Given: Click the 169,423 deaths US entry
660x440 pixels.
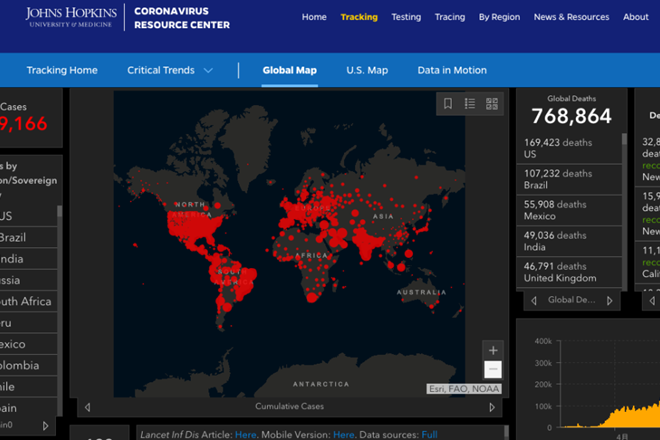Looking at the screenshot, I should pos(569,148).
